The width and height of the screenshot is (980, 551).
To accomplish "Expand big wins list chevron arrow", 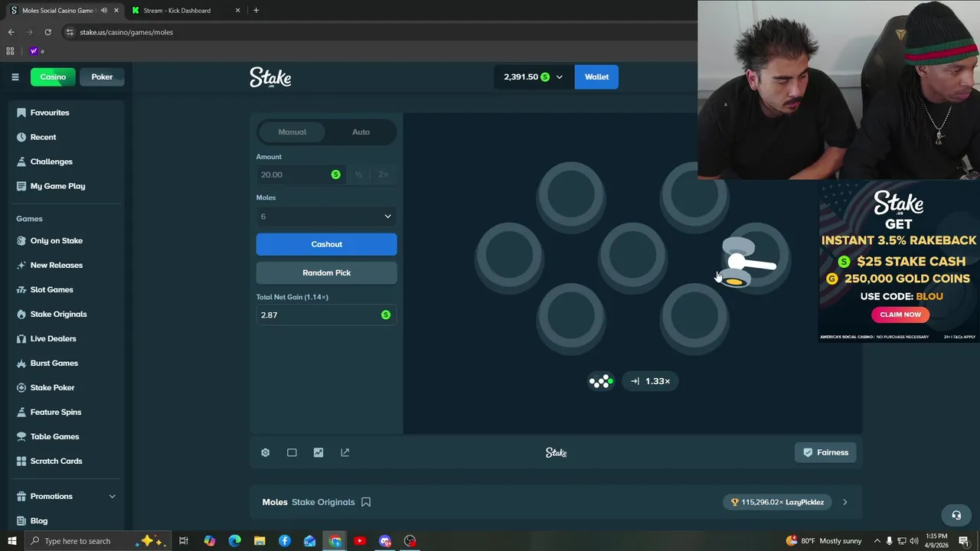I will (844, 502).
